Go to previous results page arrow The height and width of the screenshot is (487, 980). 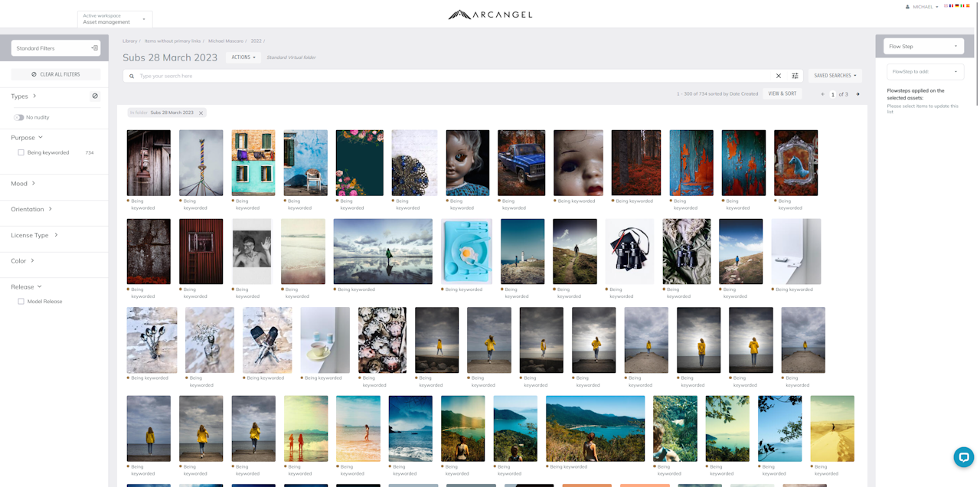coord(822,94)
